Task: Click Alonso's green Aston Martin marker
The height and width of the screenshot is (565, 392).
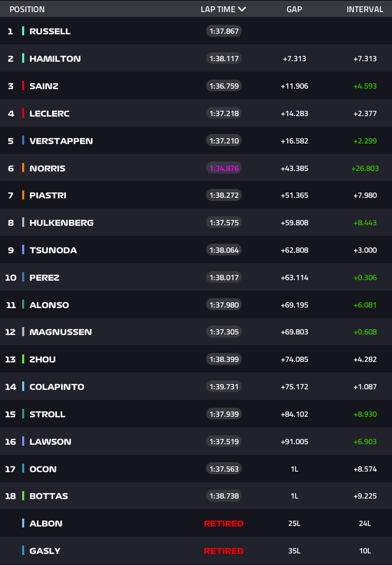Action: tap(23, 304)
